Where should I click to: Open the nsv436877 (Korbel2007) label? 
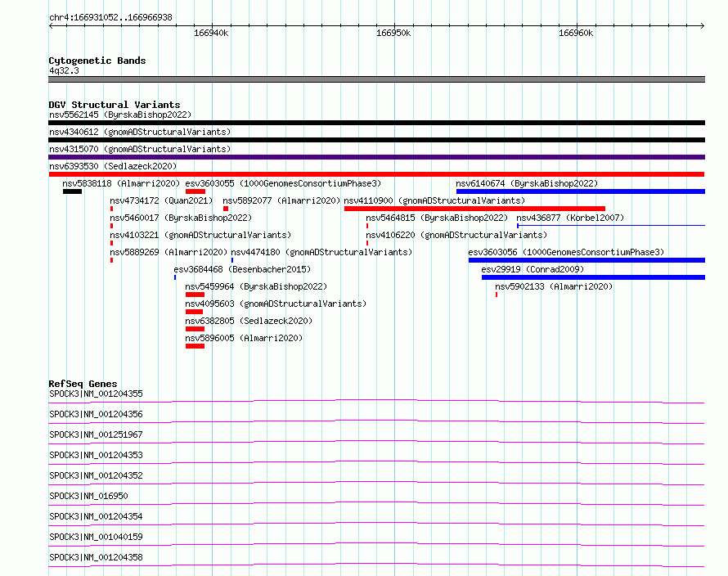coord(570,218)
